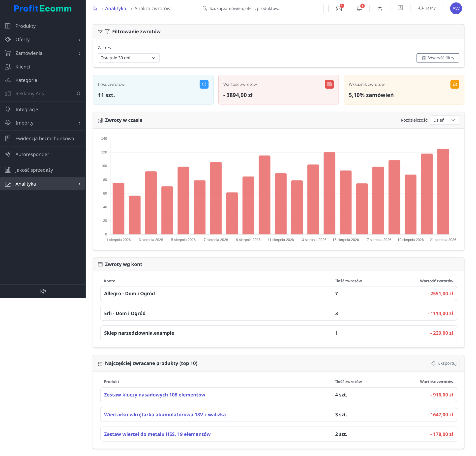The width and height of the screenshot is (476, 456).
Task: Open the Analityka breadcrumb link
Action: pos(116,8)
